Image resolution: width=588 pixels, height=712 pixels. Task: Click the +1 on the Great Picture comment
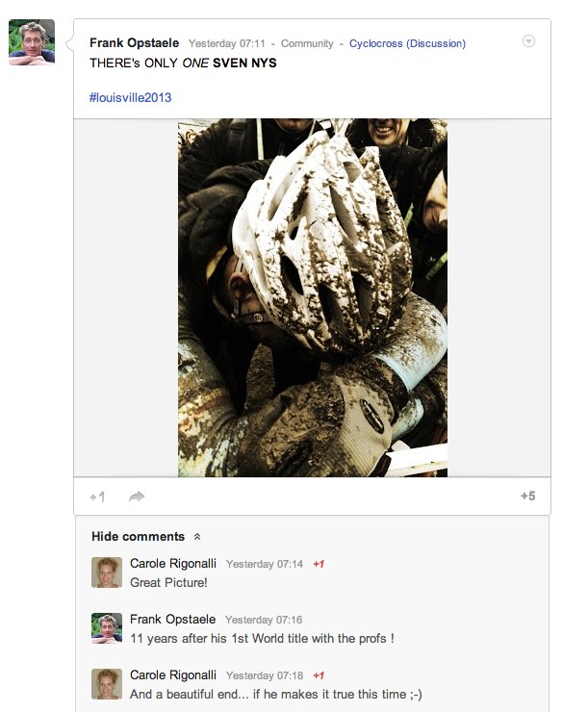pos(319,564)
